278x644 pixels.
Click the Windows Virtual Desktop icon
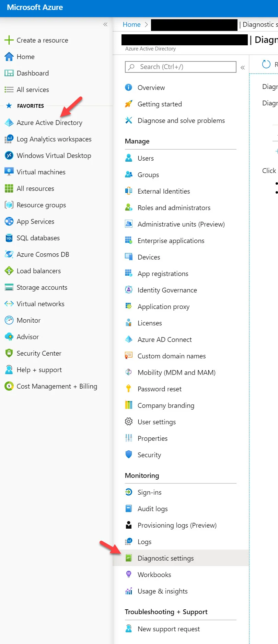click(9, 156)
